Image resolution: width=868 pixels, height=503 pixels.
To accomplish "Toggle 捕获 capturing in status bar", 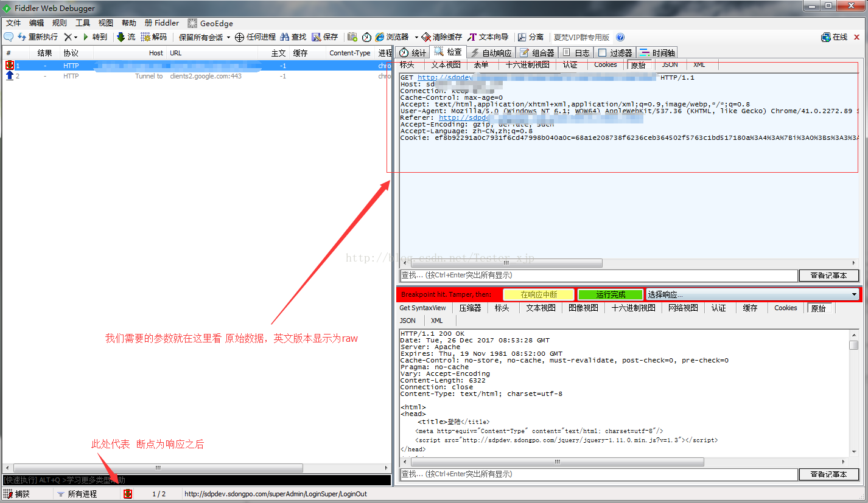I will (x=16, y=494).
